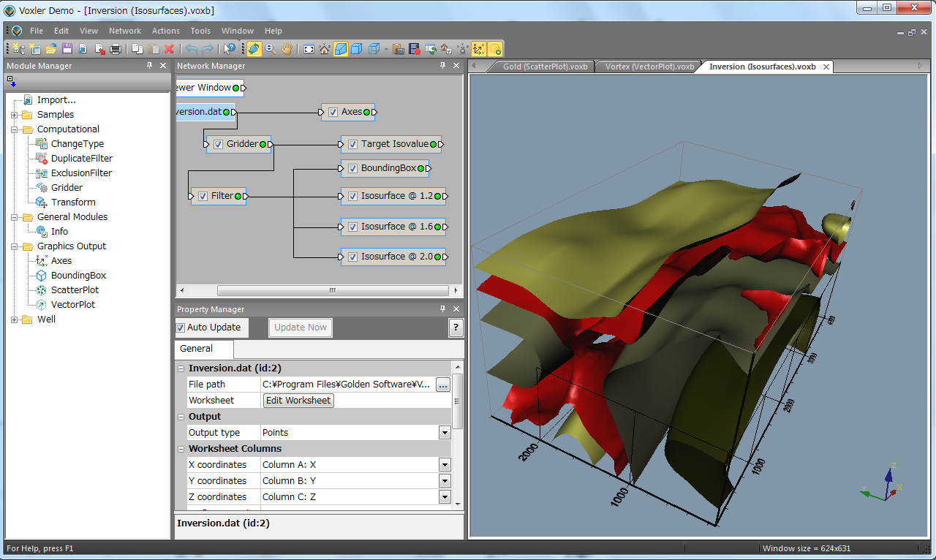
Task: Click the Paste clipboard icon
Action: coord(153,49)
